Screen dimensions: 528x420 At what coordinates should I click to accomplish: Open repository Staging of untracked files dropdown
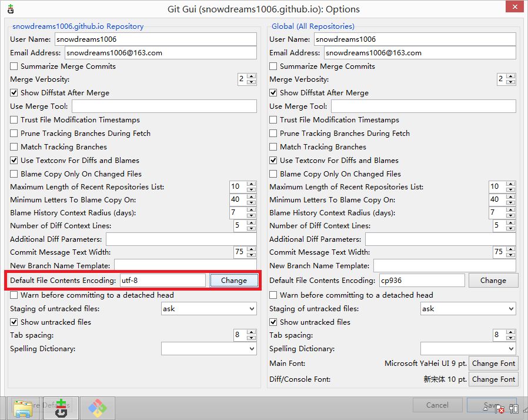pyautogui.click(x=209, y=308)
